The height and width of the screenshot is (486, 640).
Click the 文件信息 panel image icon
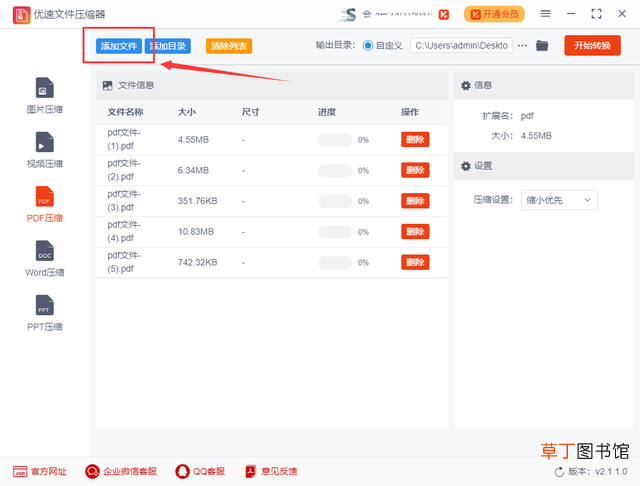click(x=107, y=86)
